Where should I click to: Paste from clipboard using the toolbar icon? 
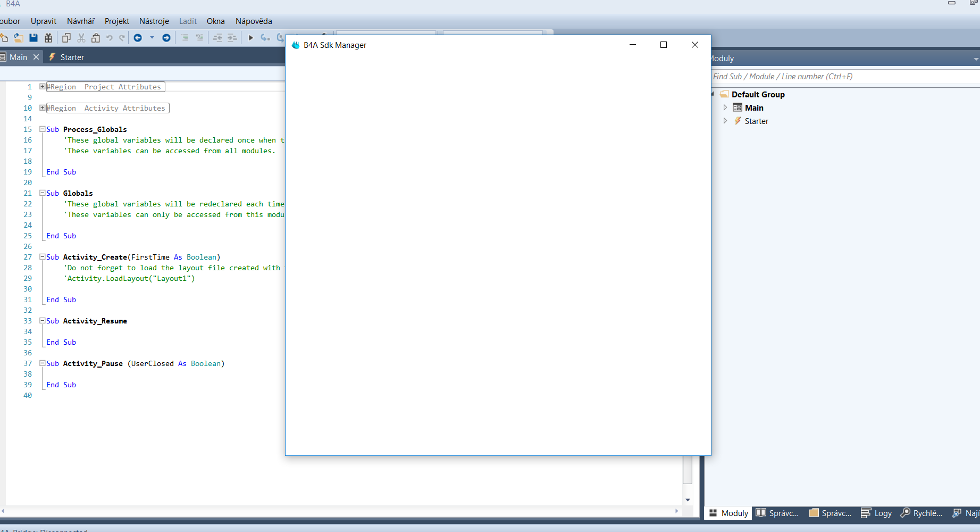pos(96,38)
